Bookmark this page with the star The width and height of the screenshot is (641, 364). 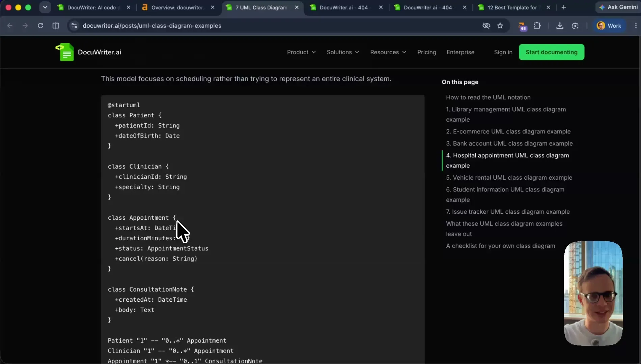pyautogui.click(x=500, y=26)
